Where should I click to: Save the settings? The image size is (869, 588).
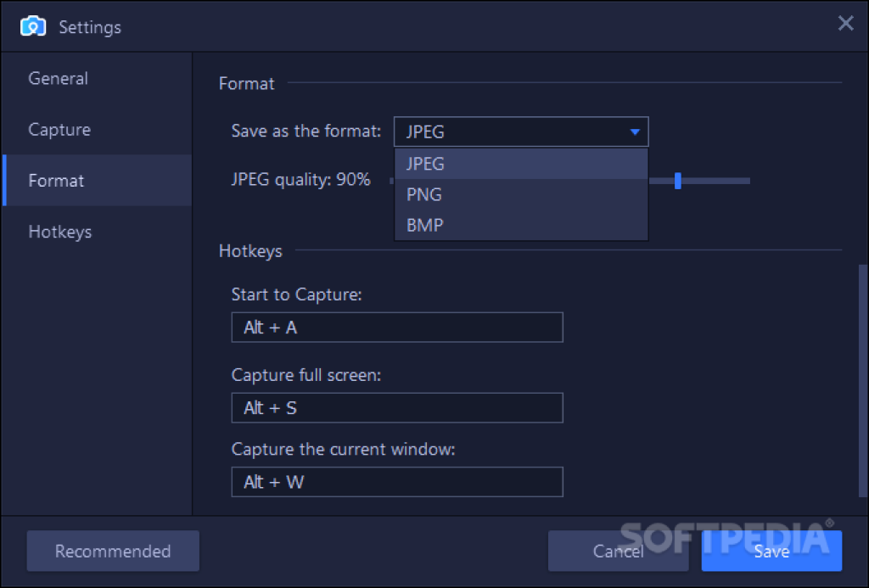pos(771,551)
